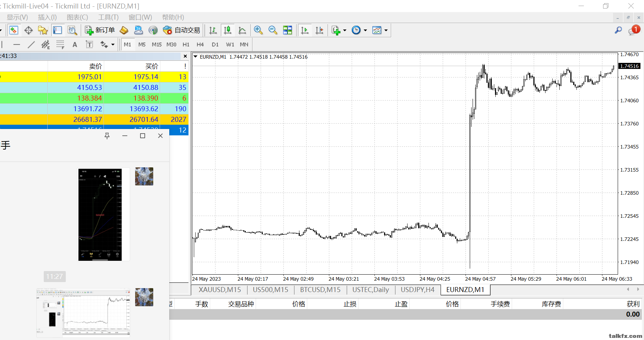The height and width of the screenshot is (340, 644).
Task: Close the Market Watch panel
Action: 185,56
